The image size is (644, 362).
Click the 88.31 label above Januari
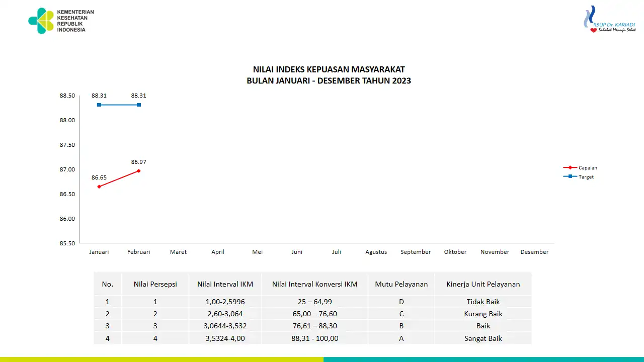(x=99, y=96)
